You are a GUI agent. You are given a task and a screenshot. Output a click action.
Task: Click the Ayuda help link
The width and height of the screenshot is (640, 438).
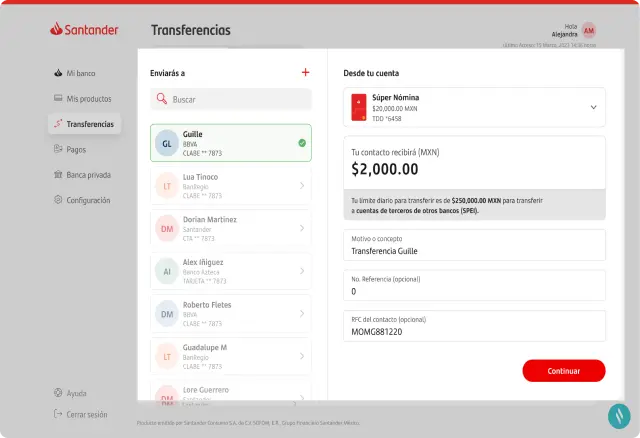pyautogui.click(x=70, y=393)
